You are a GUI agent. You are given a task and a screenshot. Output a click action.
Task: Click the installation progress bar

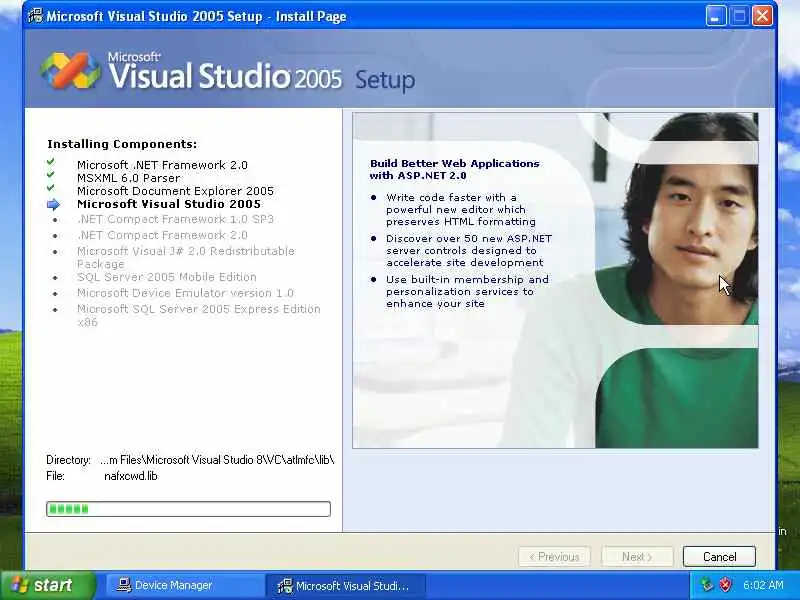[188, 509]
